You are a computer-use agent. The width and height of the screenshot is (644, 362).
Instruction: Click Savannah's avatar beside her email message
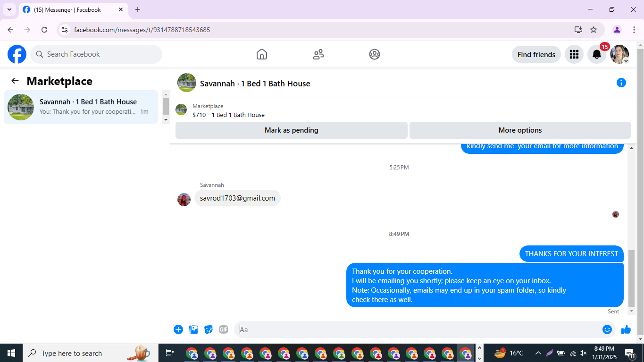point(184,200)
